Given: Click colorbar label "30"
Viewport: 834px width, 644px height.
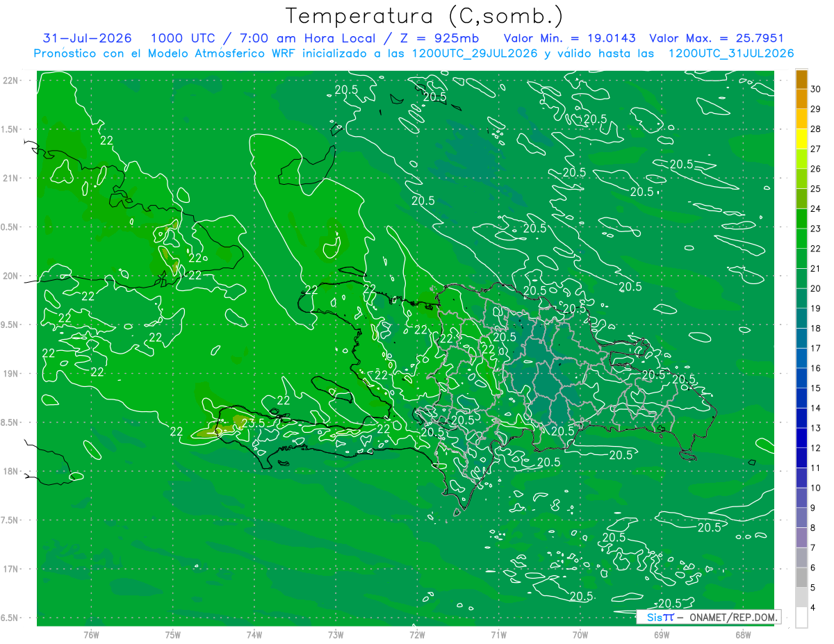Looking at the screenshot, I should [x=816, y=89].
